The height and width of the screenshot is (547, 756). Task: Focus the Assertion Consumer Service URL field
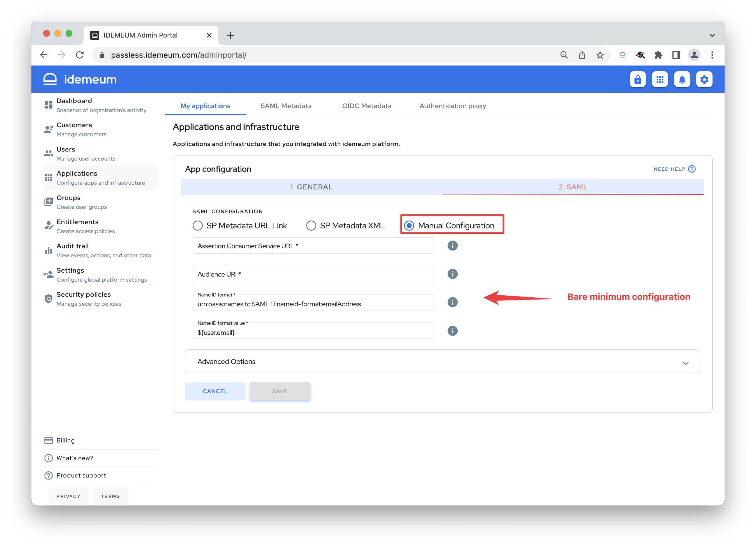(x=313, y=245)
